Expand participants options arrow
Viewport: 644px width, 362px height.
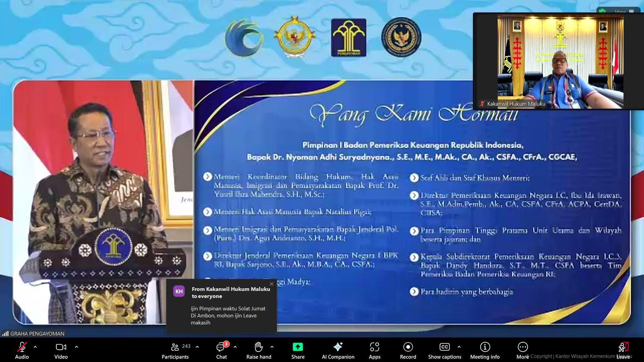click(197, 347)
